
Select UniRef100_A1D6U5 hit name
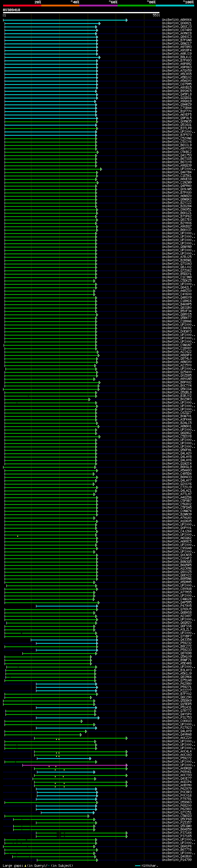(177, 521)
